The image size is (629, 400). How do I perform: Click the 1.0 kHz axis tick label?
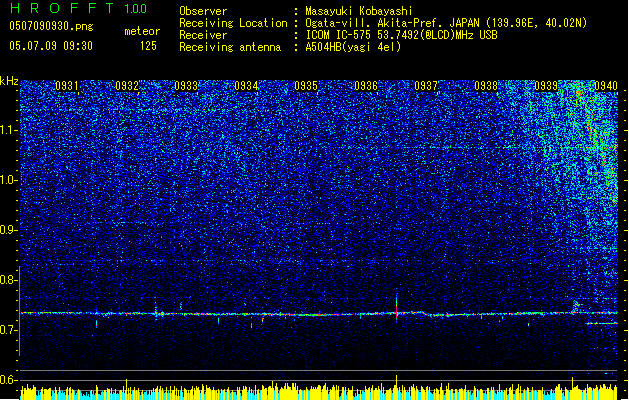pos(9,180)
